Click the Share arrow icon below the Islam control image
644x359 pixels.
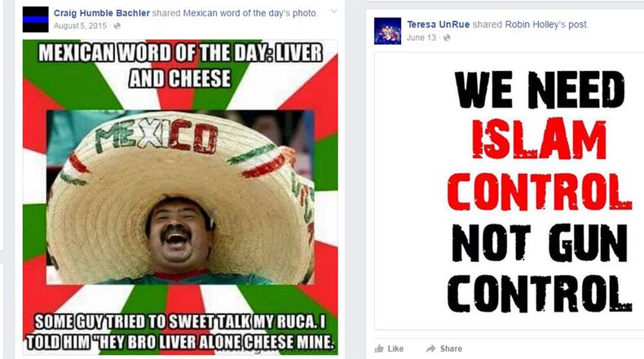(x=430, y=348)
